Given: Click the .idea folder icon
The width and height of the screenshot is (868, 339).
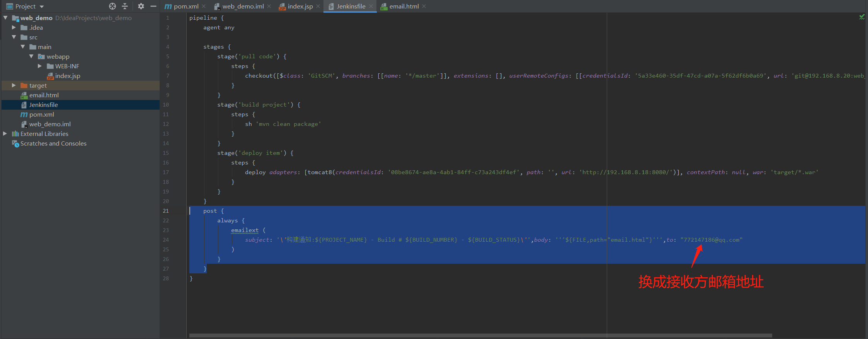Looking at the screenshot, I should [x=24, y=28].
